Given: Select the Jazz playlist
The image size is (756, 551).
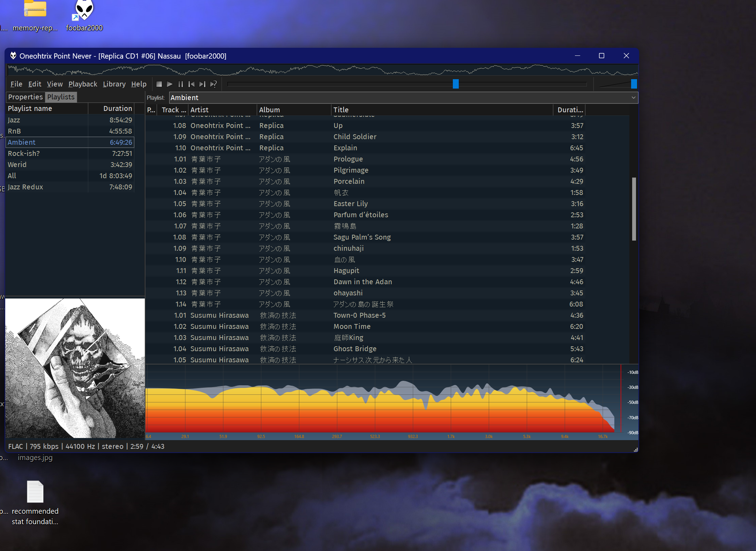Looking at the screenshot, I should 70,120.
